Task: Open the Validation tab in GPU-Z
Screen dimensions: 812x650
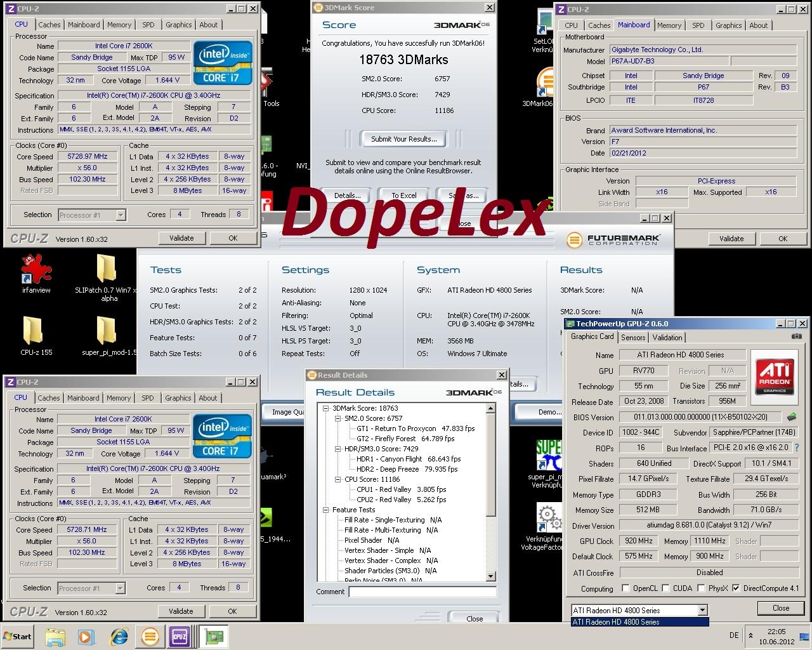Action: (x=667, y=338)
